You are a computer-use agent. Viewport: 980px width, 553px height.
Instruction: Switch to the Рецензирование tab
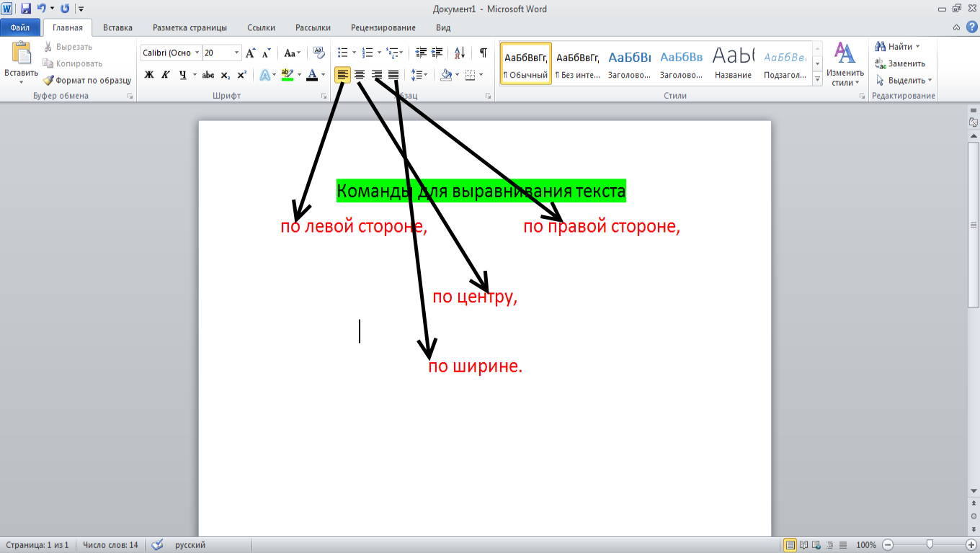click(383, 28)
